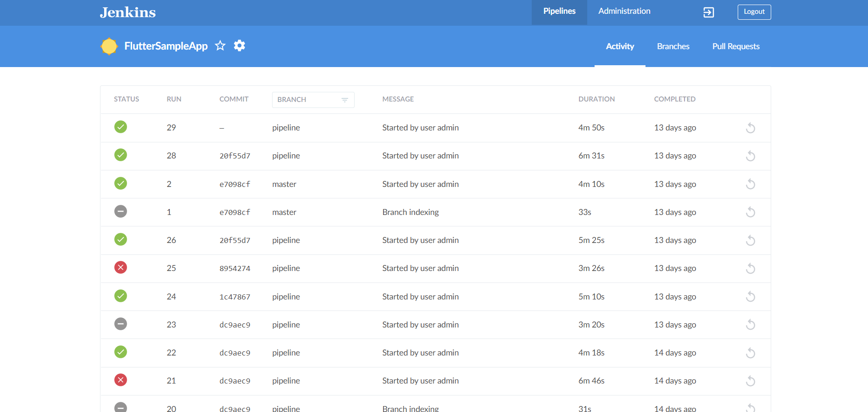Switch to the Pull Requests tab
The height and width of the screenshot is (412, 868).
736,46
